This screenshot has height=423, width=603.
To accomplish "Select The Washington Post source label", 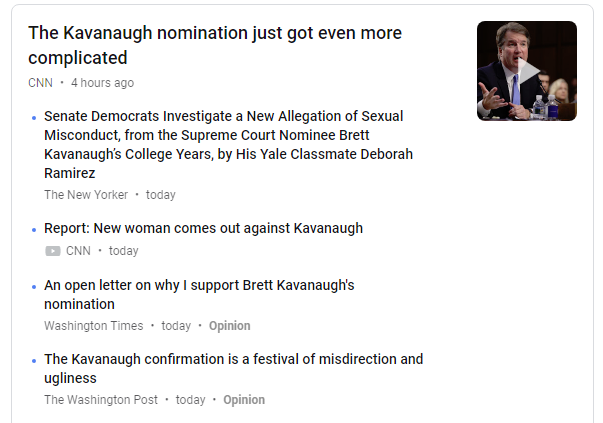I will [101, 400].
